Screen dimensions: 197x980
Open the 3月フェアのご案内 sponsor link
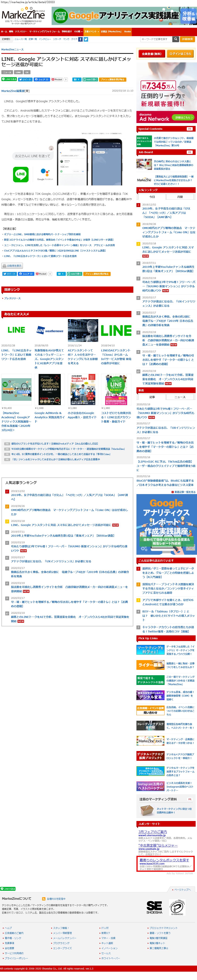point(153,832)
